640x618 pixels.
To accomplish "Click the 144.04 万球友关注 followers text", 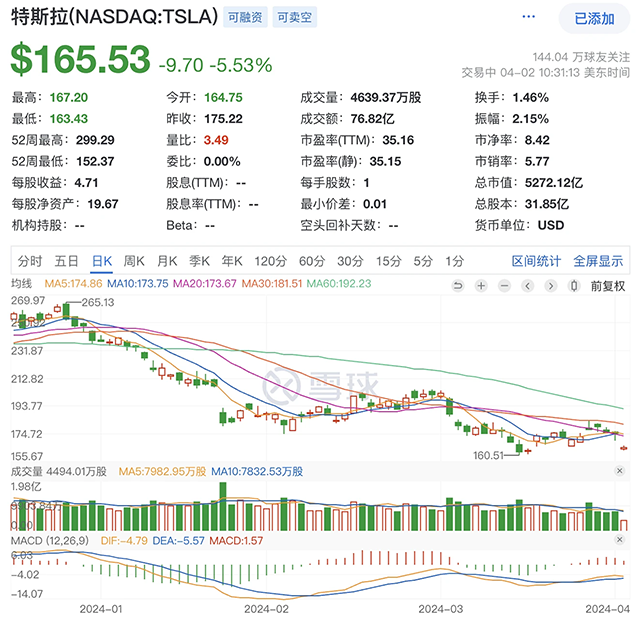I will 581,57.
